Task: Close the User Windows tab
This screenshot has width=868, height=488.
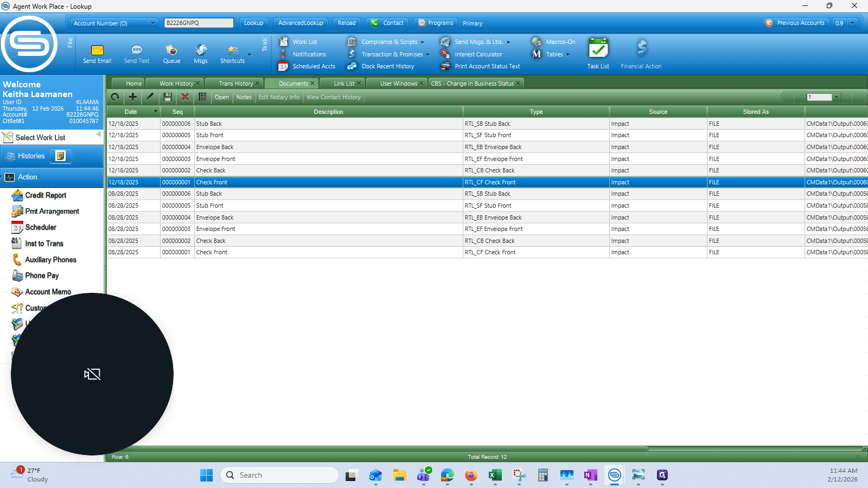Action: coord(422,84)
